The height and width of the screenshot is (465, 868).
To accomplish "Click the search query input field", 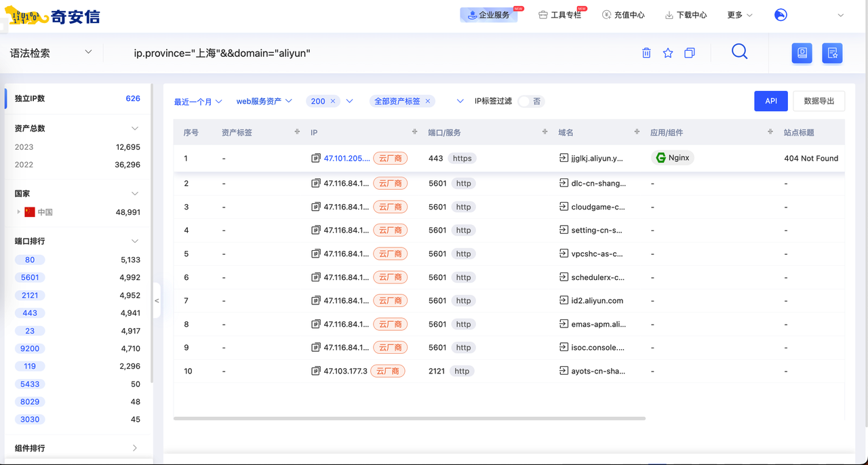I will (x=380, y=53).
